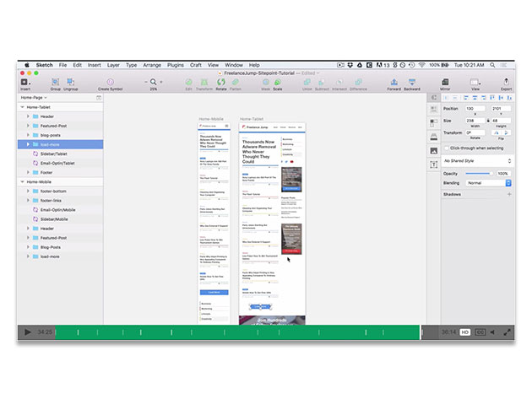Click the Craft photos image icon
This screenshot has width=532, height=399.
pyautogui.click(x=434, y=151)
